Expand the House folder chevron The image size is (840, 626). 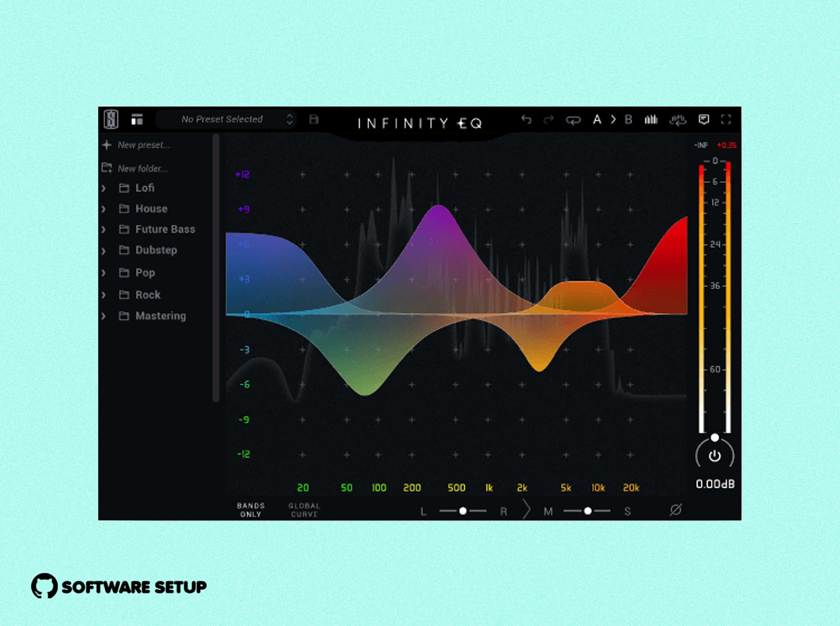pos(103,209)
